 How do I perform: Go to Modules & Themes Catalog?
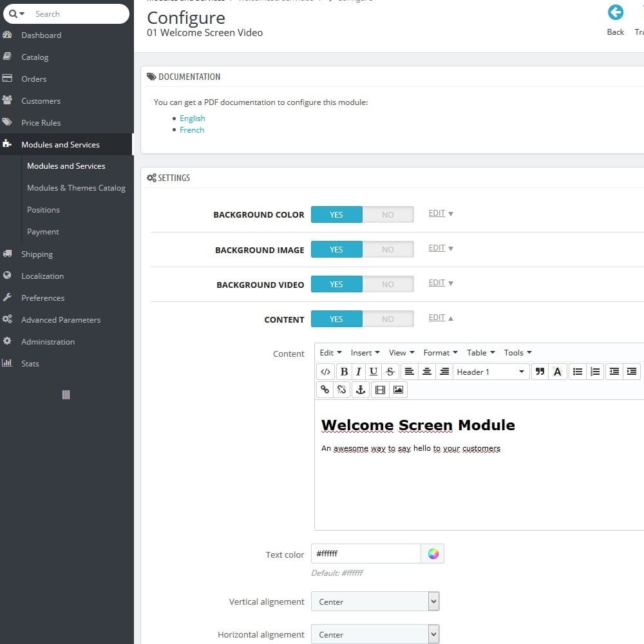point(77,188)
